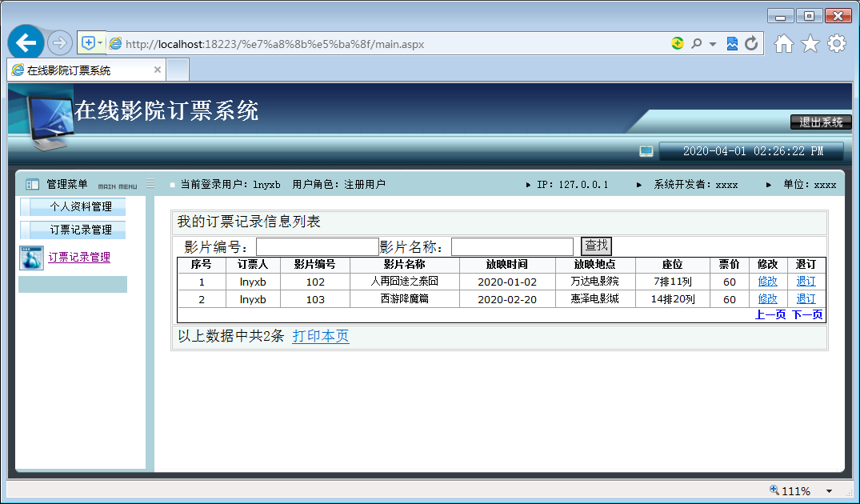Go to next page with 下一页
This screenshot has width=860, height=504.
[x=806, y=314]
